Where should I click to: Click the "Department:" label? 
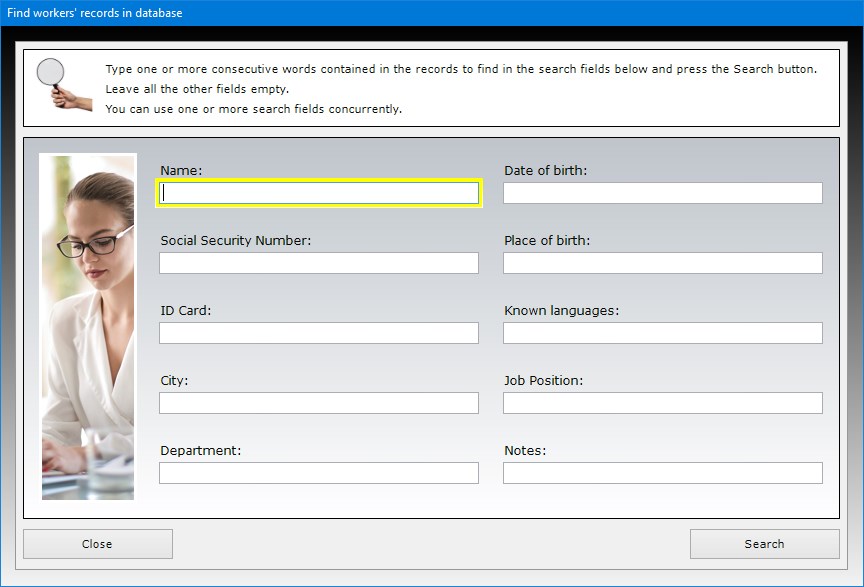pyautogui.click(x=200, y=451)
